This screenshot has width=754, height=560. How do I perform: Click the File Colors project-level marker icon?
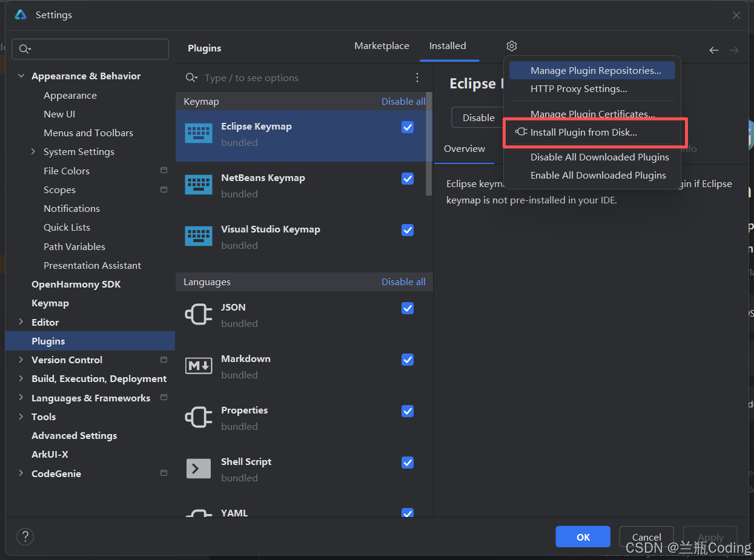pos(164,171)
